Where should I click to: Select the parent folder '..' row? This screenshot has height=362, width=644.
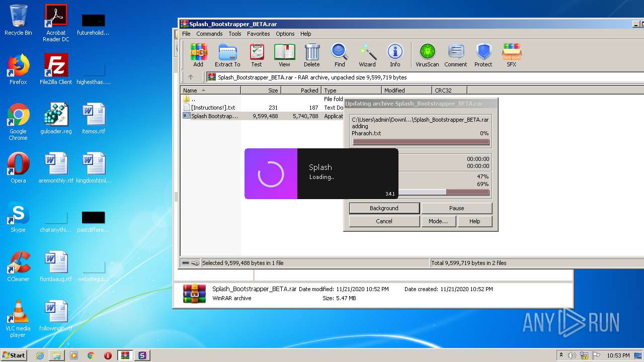pyautogui.click(x=262, y=99)
